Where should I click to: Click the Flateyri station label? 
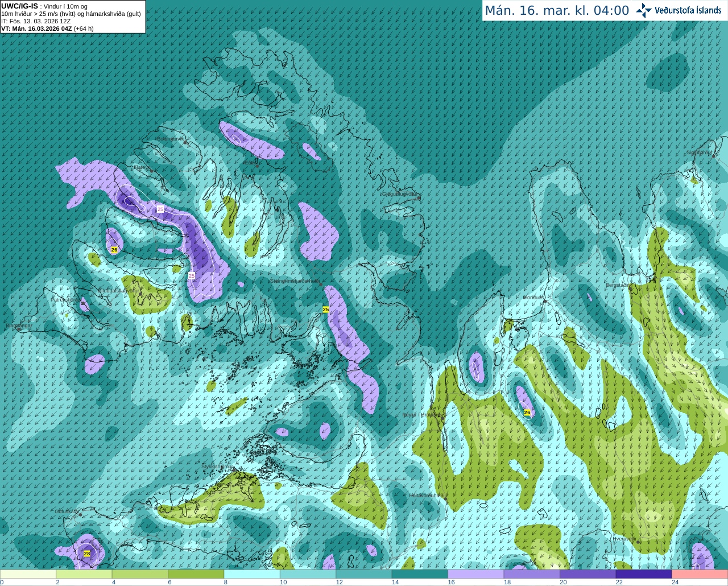click(142, 167)
